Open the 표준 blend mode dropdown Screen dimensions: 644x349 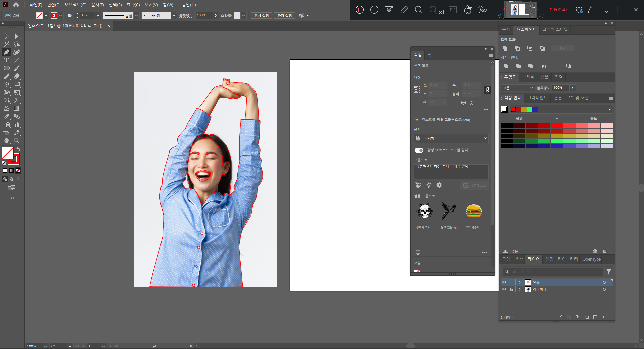pos(517,88)
